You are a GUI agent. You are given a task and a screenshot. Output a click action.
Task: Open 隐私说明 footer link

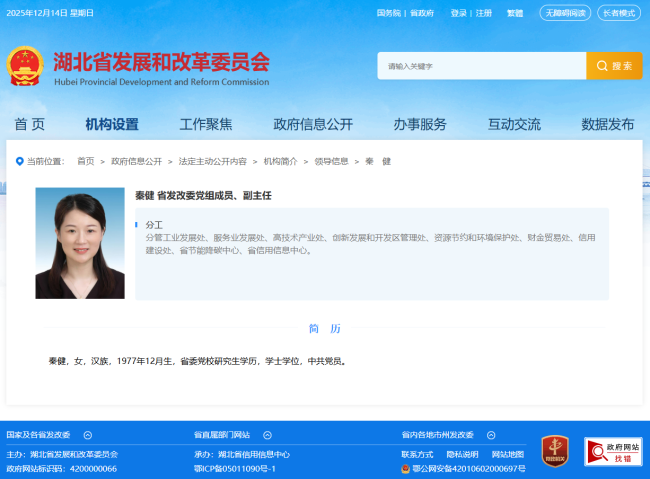462,455
